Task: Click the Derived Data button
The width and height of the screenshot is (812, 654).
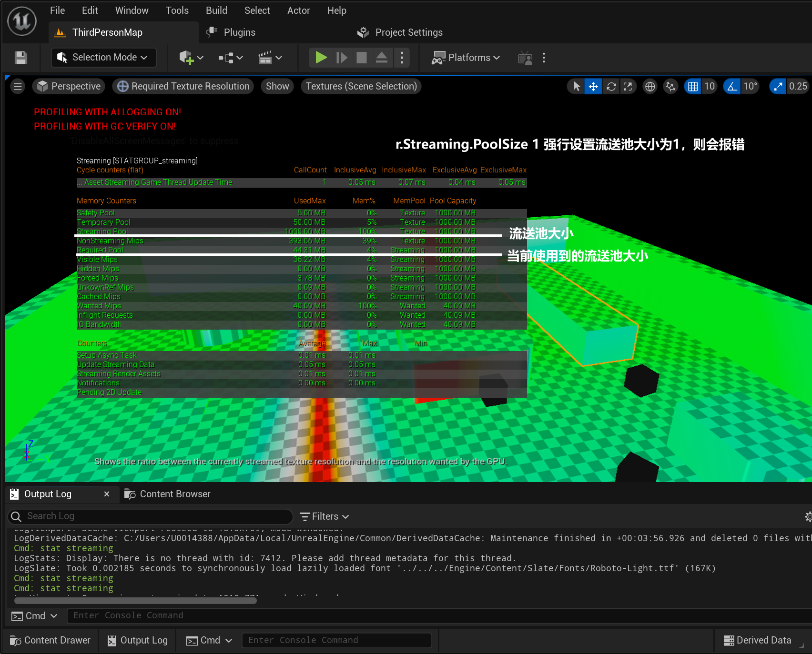Action: pyautogui.click(x=758, y=640)
